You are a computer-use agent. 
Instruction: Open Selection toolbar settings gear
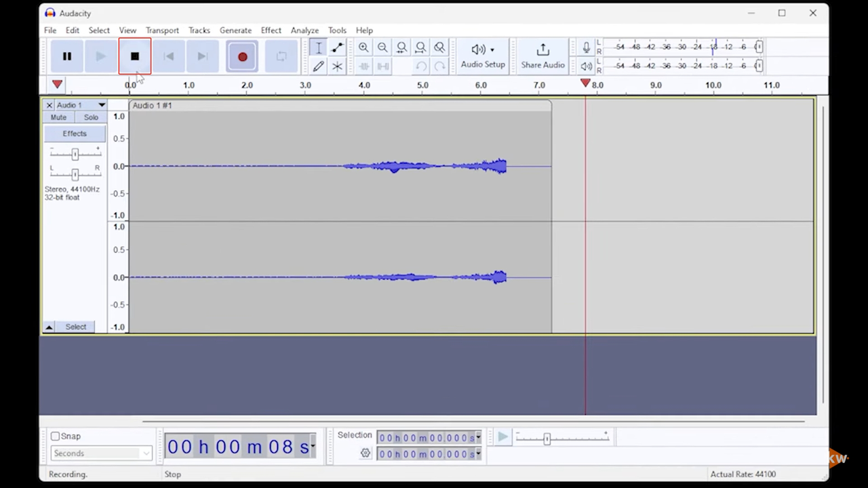click(365, 453)
